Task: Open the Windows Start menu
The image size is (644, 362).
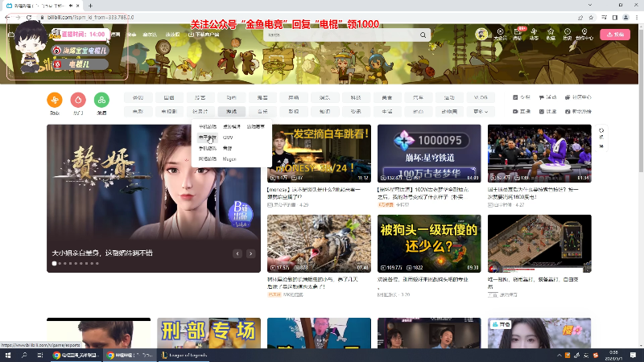Action: tap(8, 355)
